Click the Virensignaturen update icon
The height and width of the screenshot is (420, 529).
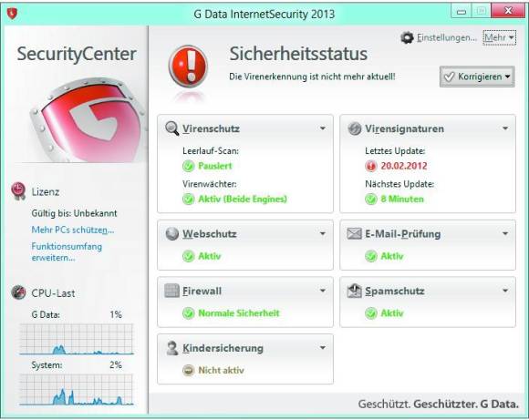pos(355,128)
